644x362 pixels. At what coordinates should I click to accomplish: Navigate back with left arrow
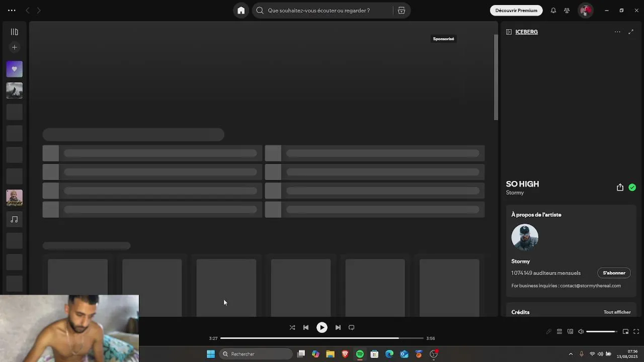coord(28,11)
